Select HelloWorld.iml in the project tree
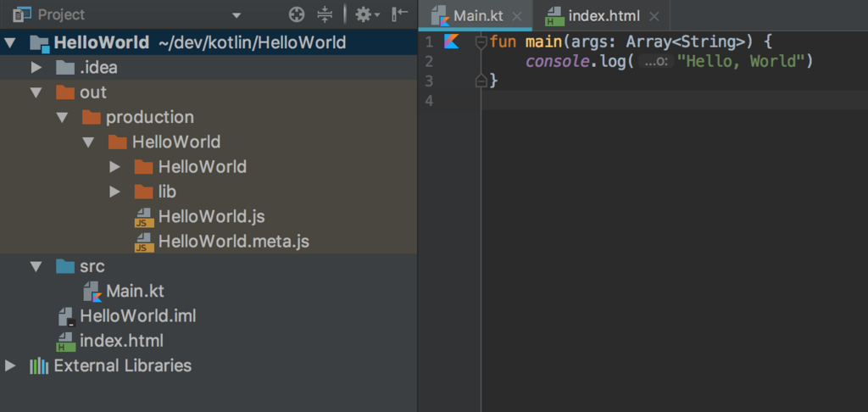Screen dimensions: 868x412 click(x=138, y=316)
